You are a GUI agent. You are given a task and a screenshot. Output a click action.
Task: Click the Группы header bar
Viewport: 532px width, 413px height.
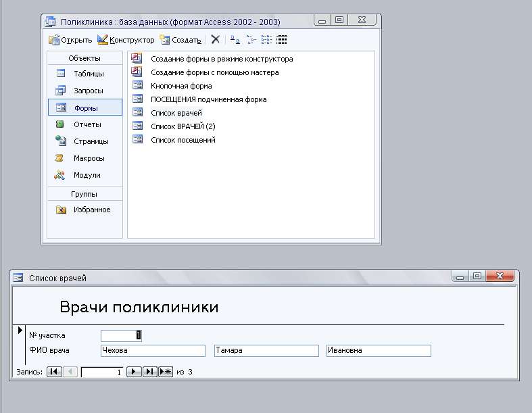point(84,194)
